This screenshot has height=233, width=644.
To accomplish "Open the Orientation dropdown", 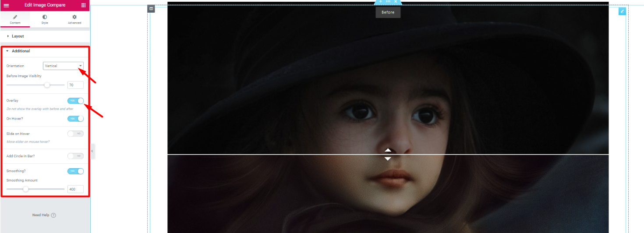I will click(x=63, y=66).
